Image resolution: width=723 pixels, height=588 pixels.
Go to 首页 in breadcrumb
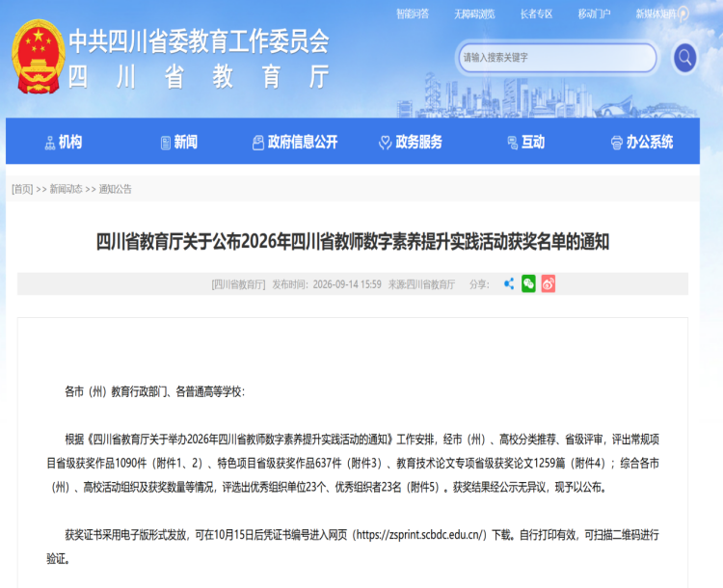22,189
